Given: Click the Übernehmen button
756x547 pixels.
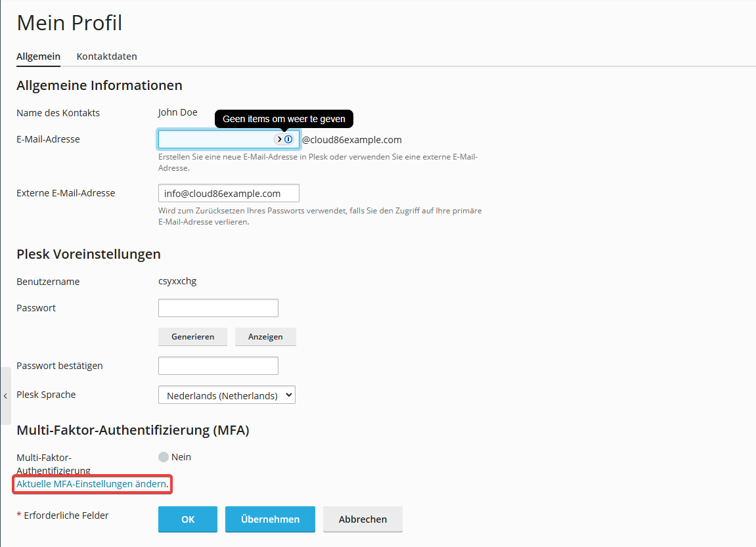Looking at the screenshot, I should click(x=270, y=519).
